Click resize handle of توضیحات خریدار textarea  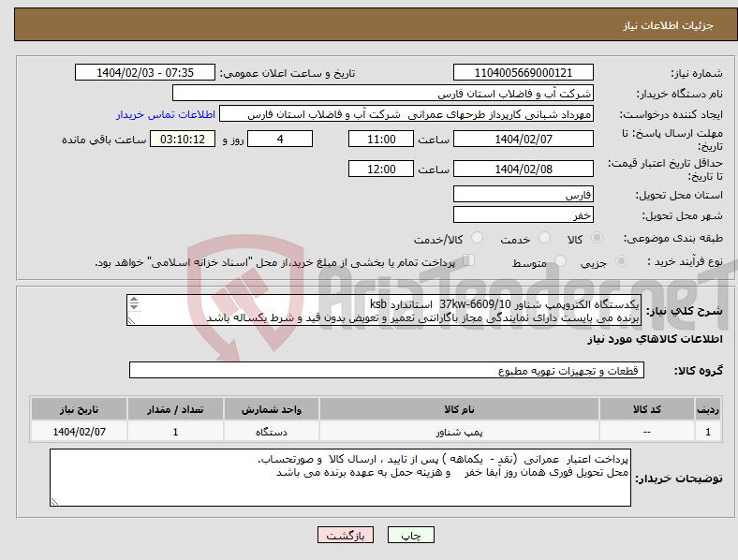coord(54,502)
